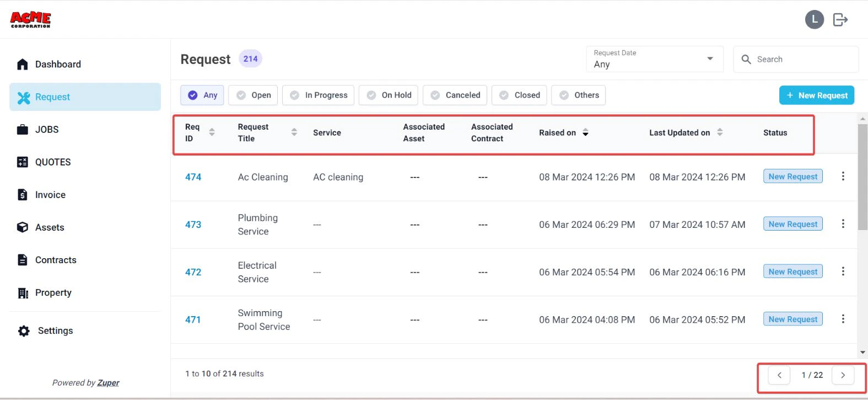Click the New Request status badge for 473

pyautogui.click(x=793, y=224)
